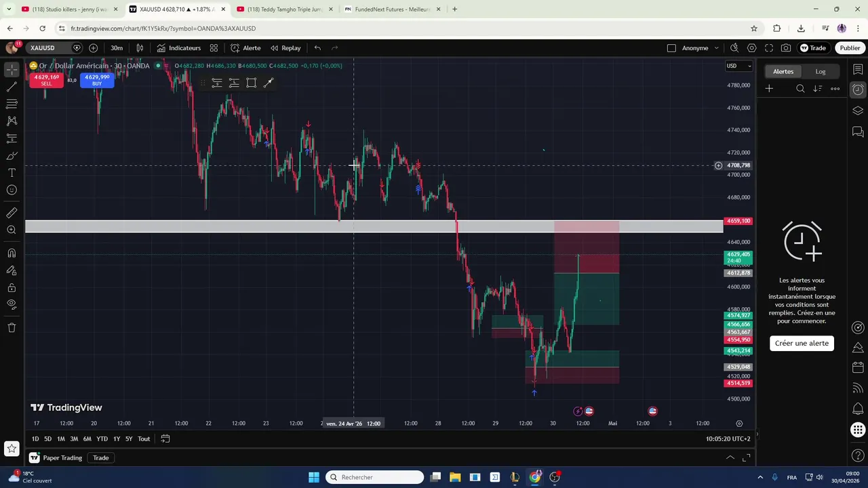Click Créer une alerte button
The image size is (868, 488).
802,343
